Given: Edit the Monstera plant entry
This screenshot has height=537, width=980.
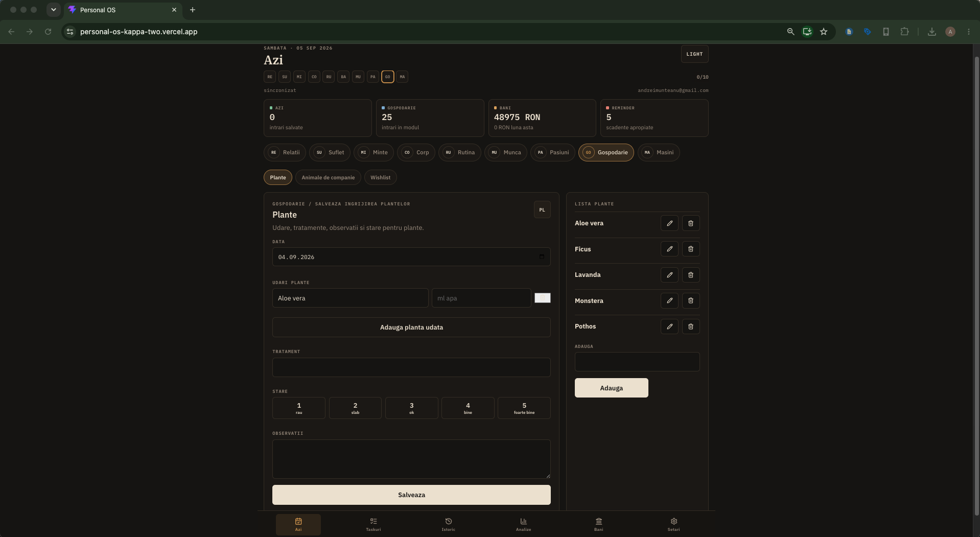Looking at the screenshot, I should 669,300.
